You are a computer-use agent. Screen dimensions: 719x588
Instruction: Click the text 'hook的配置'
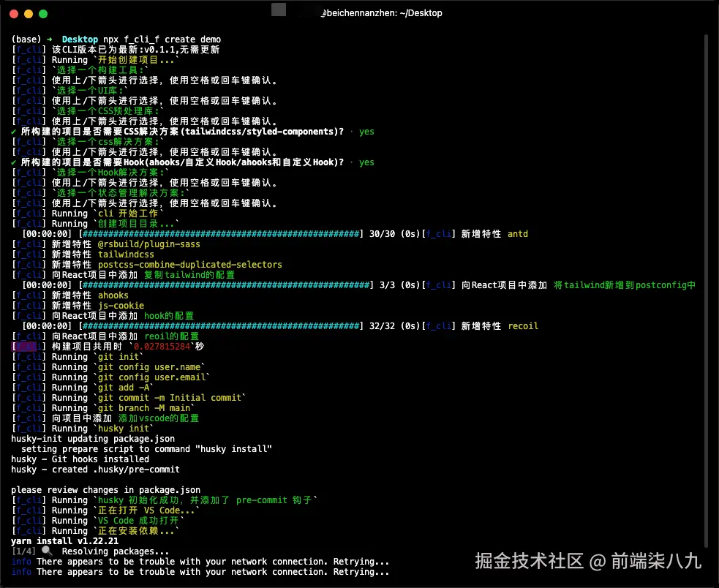pyautogui.click(x=169, y=315)
